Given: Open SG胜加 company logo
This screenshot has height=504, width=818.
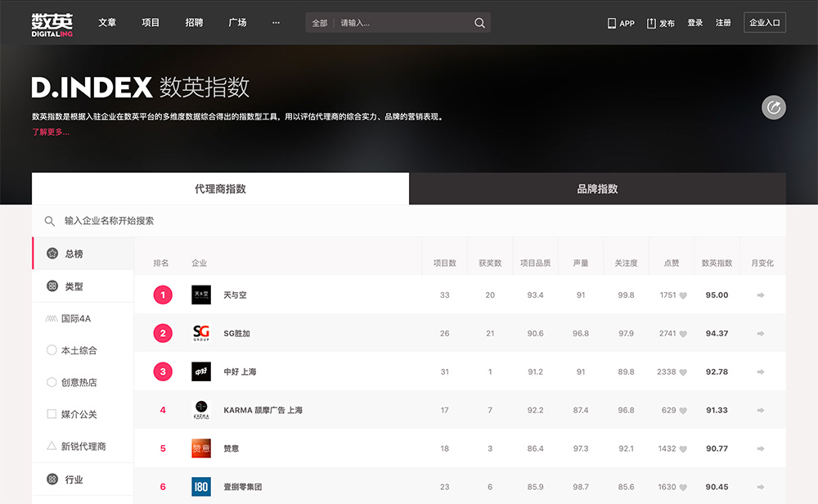Looking at the screenshot, I should coord(201,333).
